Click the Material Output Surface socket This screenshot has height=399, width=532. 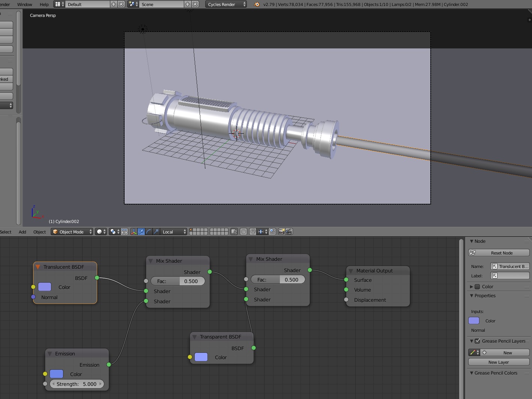click(x=346, y=280)
